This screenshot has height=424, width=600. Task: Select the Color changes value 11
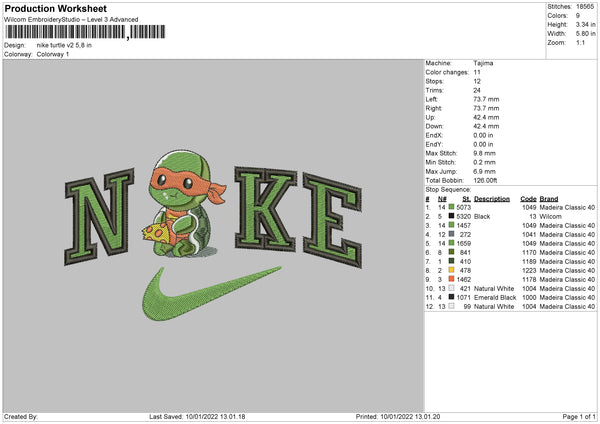click(x=477, y=72)
